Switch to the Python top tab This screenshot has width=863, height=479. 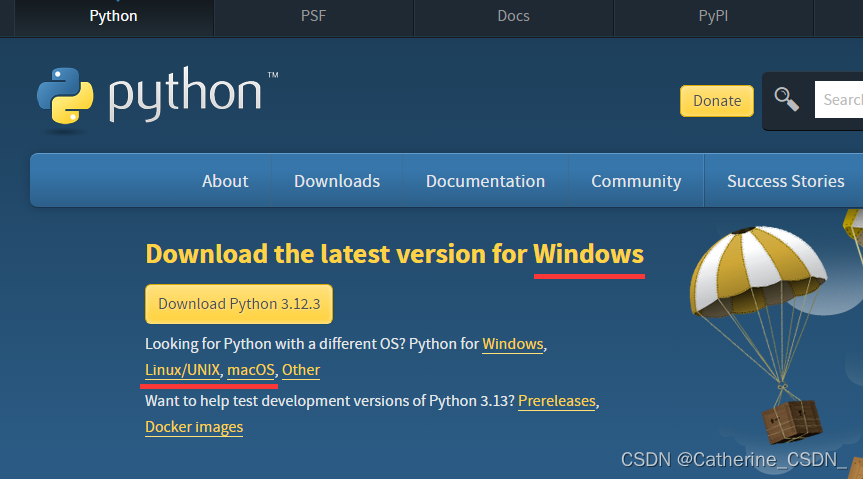113,17
